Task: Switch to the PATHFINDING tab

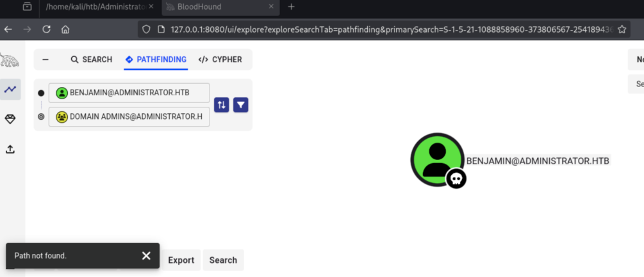Action: (x=156, y=60)
